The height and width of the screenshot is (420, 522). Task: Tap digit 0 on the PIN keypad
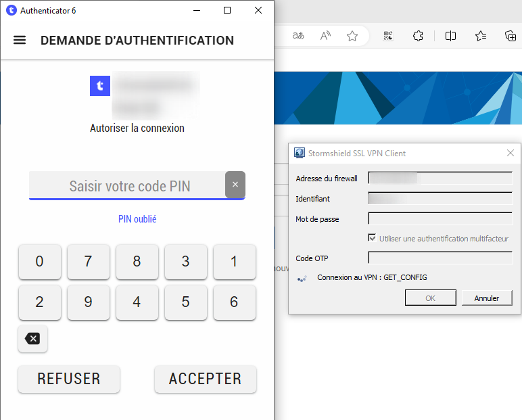coord(39,262)
